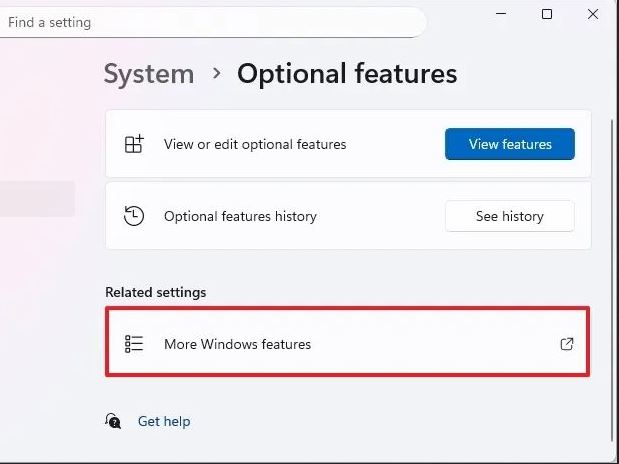Click the Optional features page heading
The height and width of the screenshot is (464, 619).
point(347,74)
